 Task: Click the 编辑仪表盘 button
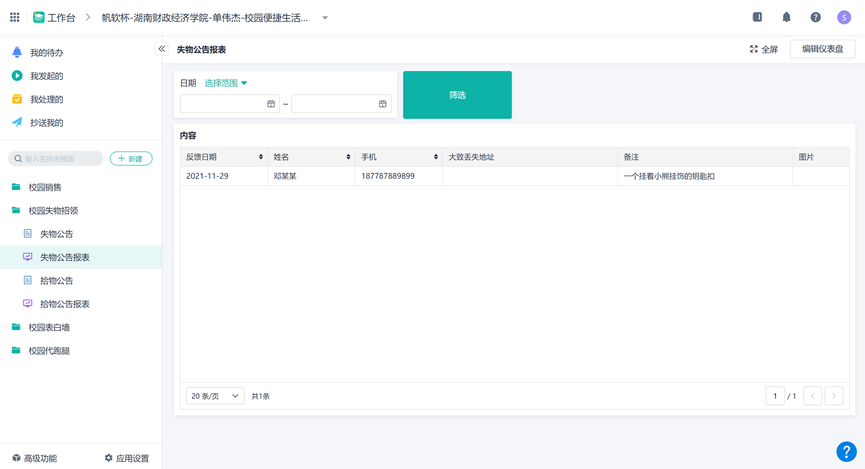pyautogui.click(x=822, y=49)
